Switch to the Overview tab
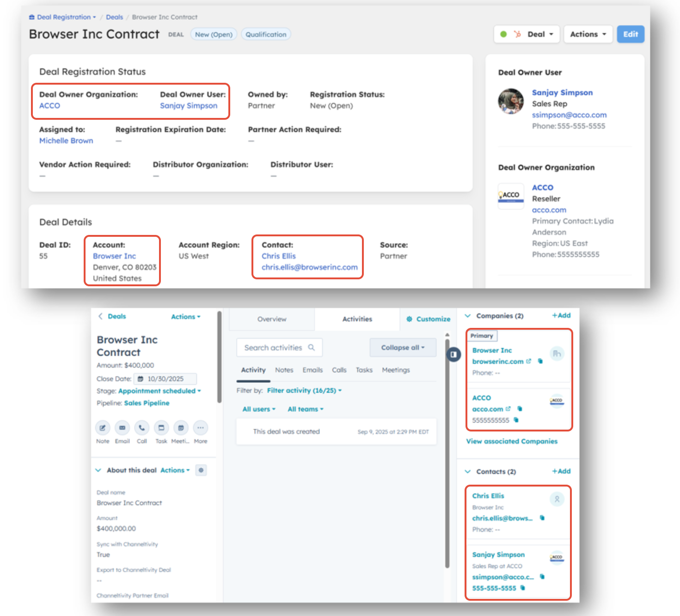Image resolution: width=680 pixels, height=616 pixels. (x=272, y=319)
